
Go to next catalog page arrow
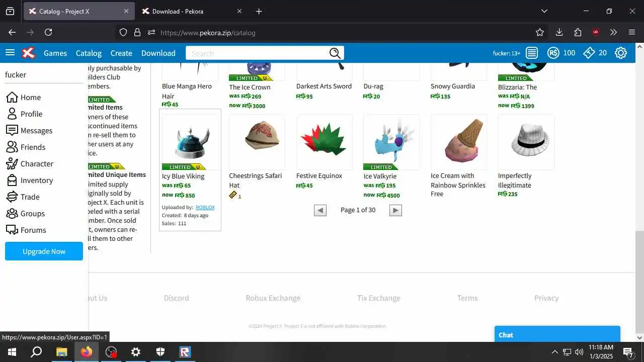pos(396,210)
